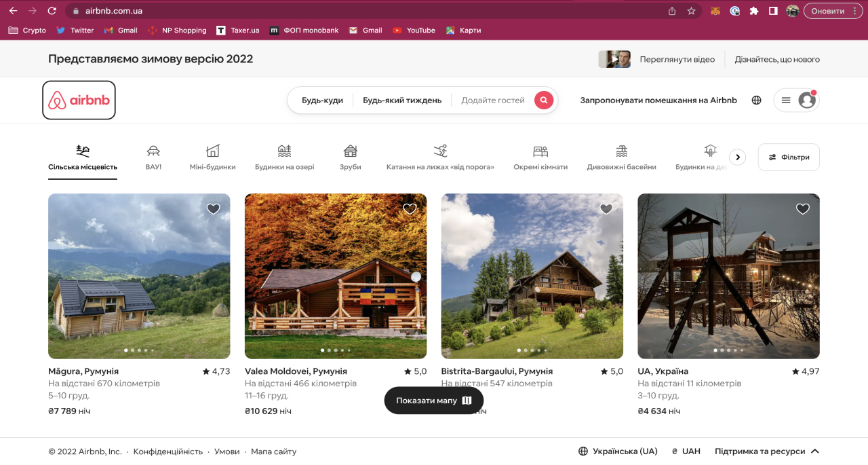Expand more categories with the right chevron
Image resolution: width=868 pixels, height=465 pixels.
pos(738,157)
